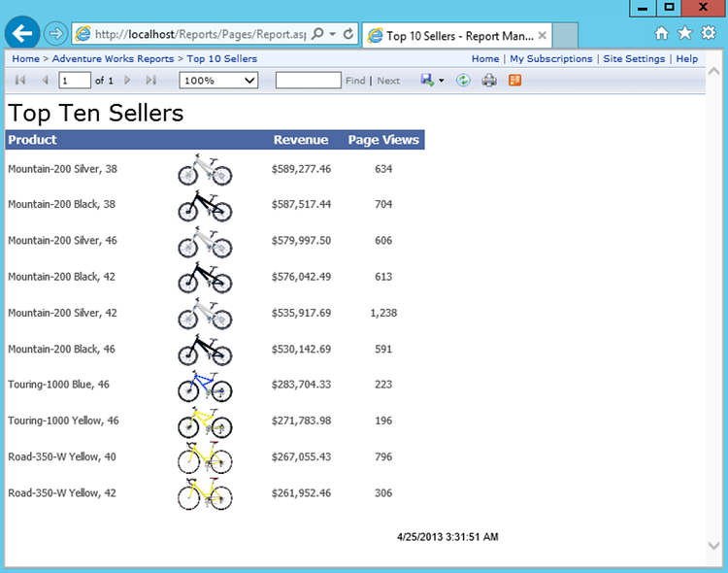Select the Mountain-200 Black, 42 product name
The image size is (728, 573).
(61, 277)
